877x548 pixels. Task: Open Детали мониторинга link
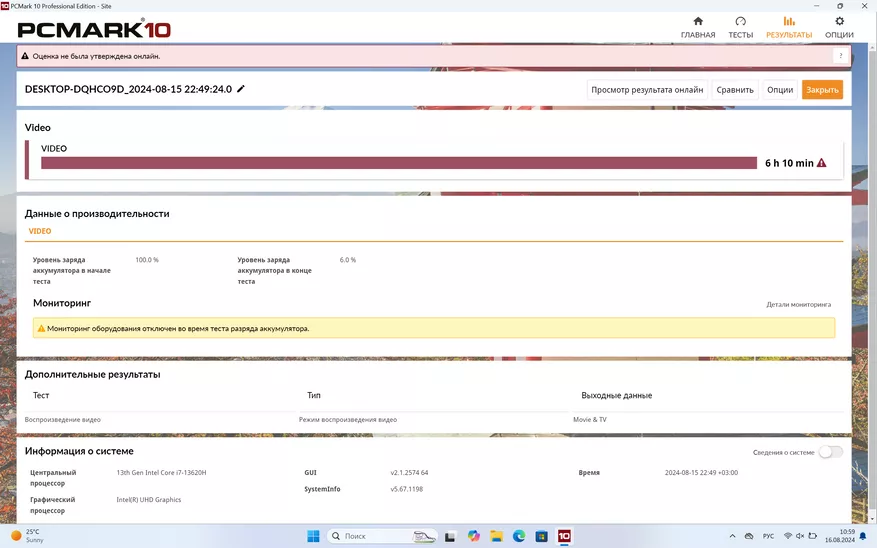799,304
